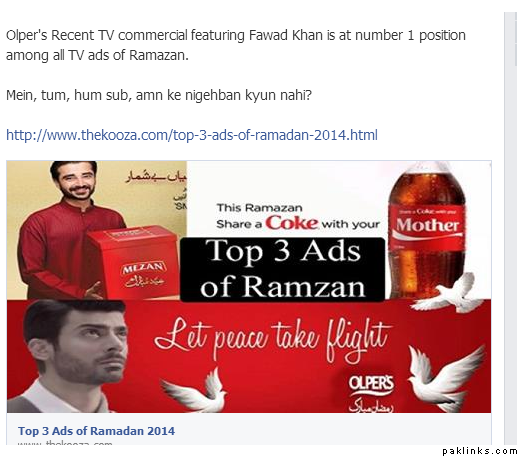Click the red Coke wordmark in the ad
Viewport: 518px width, 457px height.
292,223
